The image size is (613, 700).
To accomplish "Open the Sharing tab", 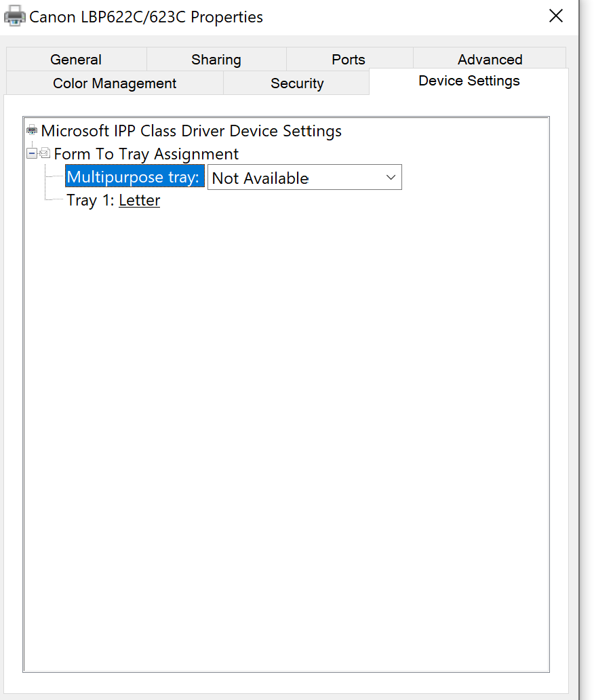I will pos(216,60).
